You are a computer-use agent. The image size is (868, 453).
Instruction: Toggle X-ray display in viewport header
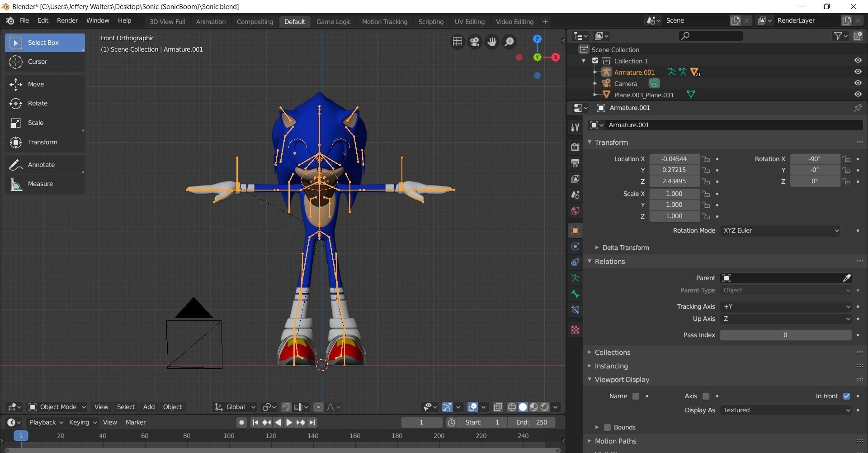pyautogui.click(x=498, y=407)
